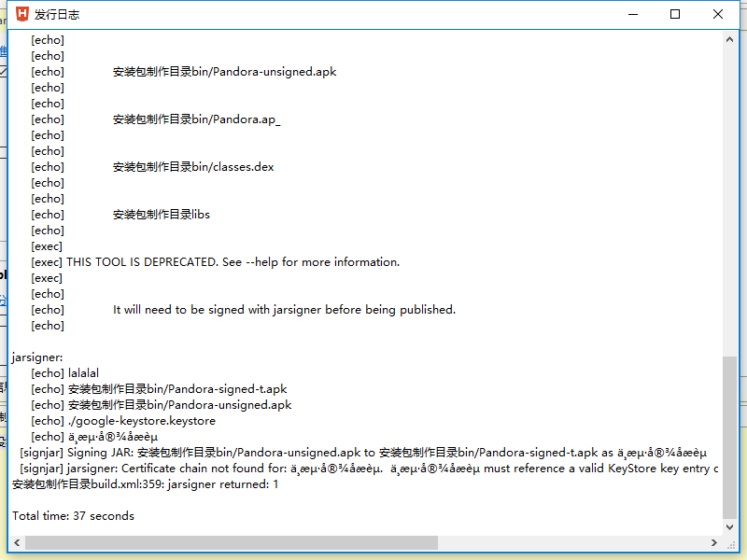Click the '[echo] lalalal' line
This screenshot has height=560, width=747.
point(65,373)
